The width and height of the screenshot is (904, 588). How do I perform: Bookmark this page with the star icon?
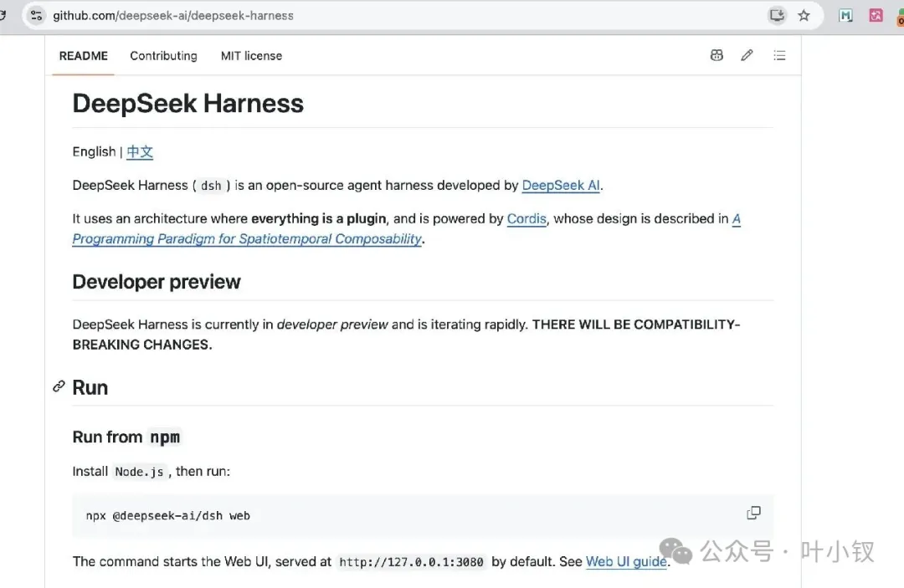pos(804,16)
